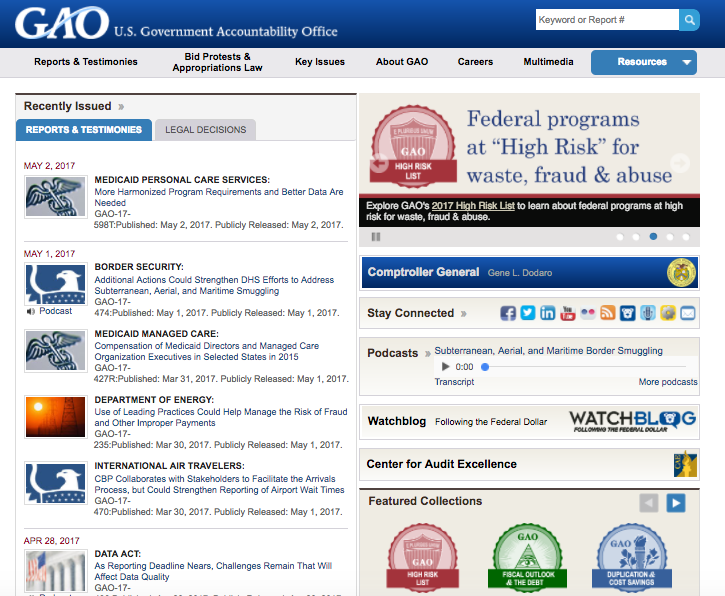Expand Recently Issued double chevron
The height and width of the screenshot is (596, 725).
(121, 107)
